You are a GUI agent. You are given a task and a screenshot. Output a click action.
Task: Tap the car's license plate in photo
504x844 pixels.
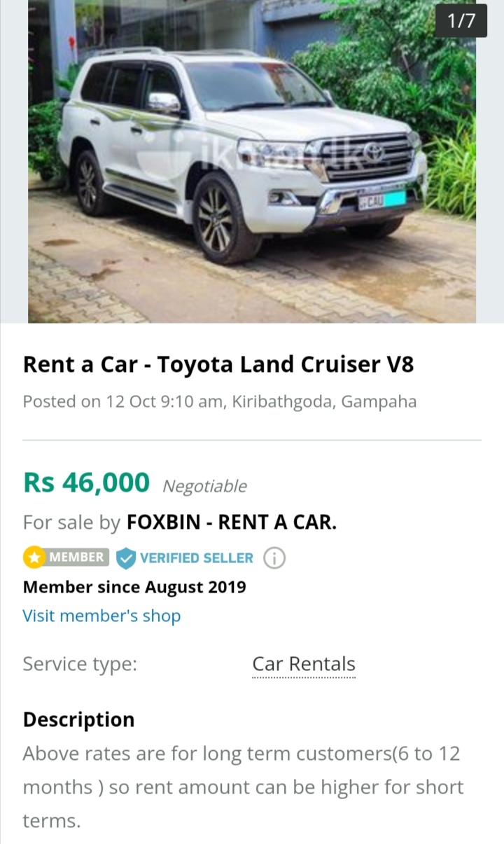381,200
